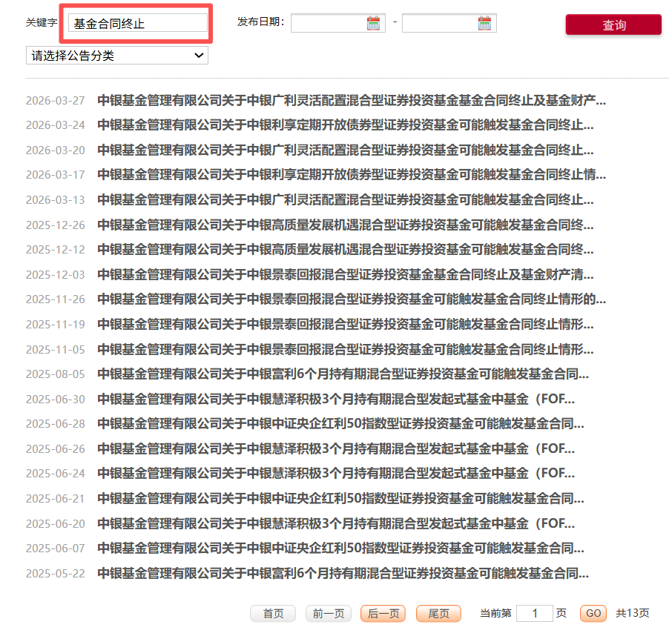This screenshot has width=672, height=636.
Task: Click the 尾页 pagination button
Action: 438,614
